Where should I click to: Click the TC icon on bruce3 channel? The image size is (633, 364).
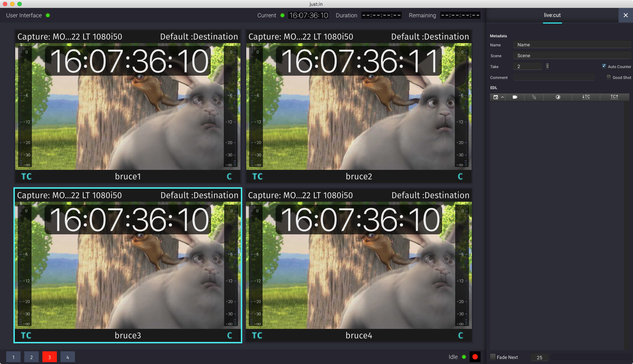point(26,335)
